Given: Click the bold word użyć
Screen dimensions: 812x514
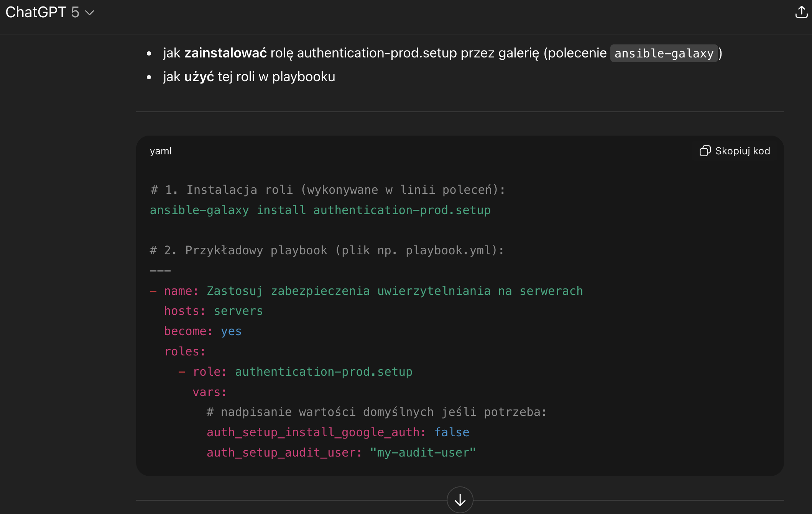Looking at the screenshot, I should coord(199,77).
